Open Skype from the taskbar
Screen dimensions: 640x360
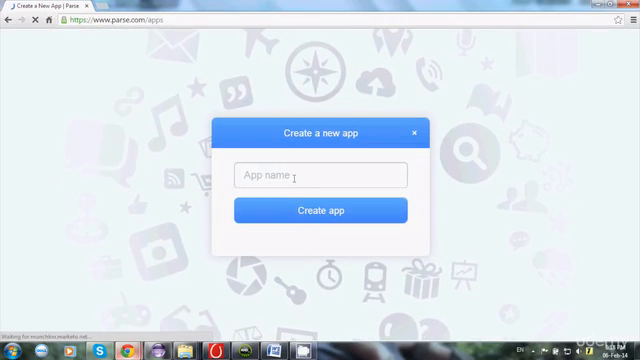tap(99, 351)
